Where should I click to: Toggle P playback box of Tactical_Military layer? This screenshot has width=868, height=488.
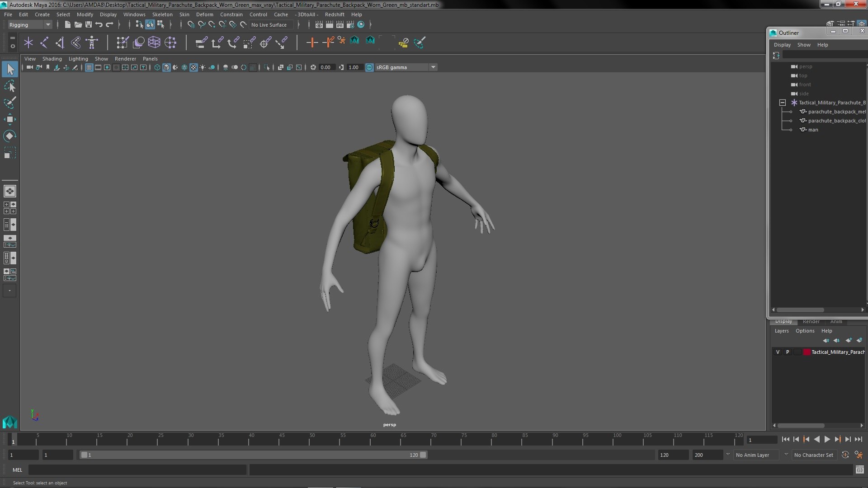pyautogui.click(x=788, y=352)
